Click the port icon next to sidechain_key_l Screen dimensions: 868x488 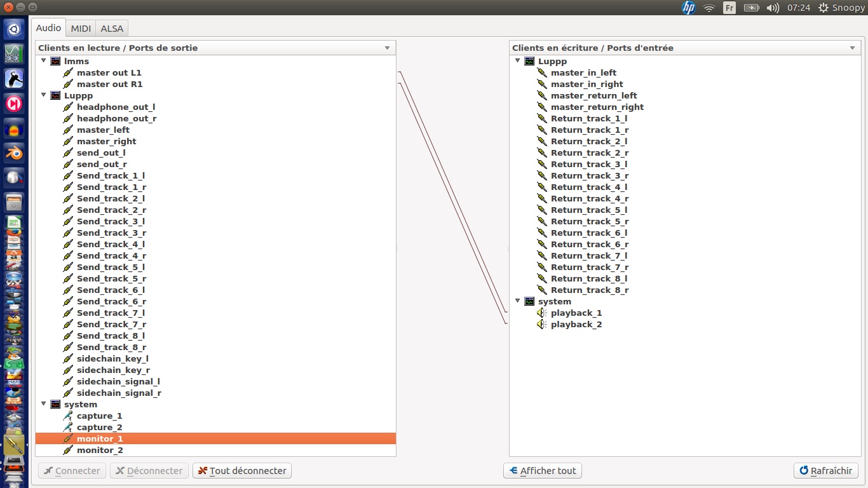(x=68, y=358)
